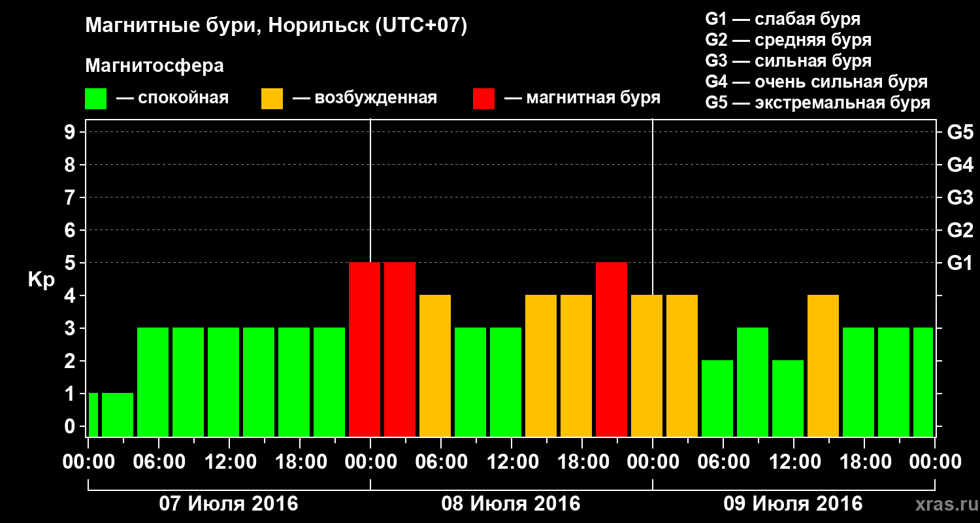980x523 pixels.
Task: Click the yellow bar over 06:00 on 08 July
Action: (435, 365)
